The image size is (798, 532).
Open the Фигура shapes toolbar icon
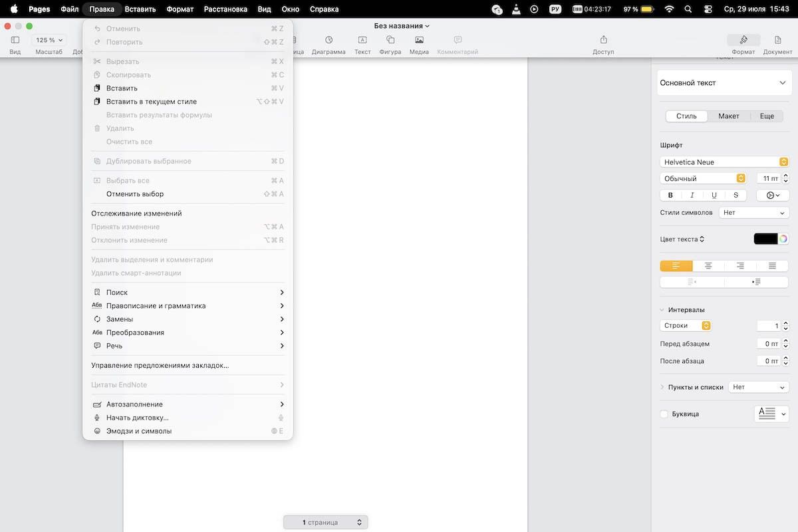(x=390, y=40)
